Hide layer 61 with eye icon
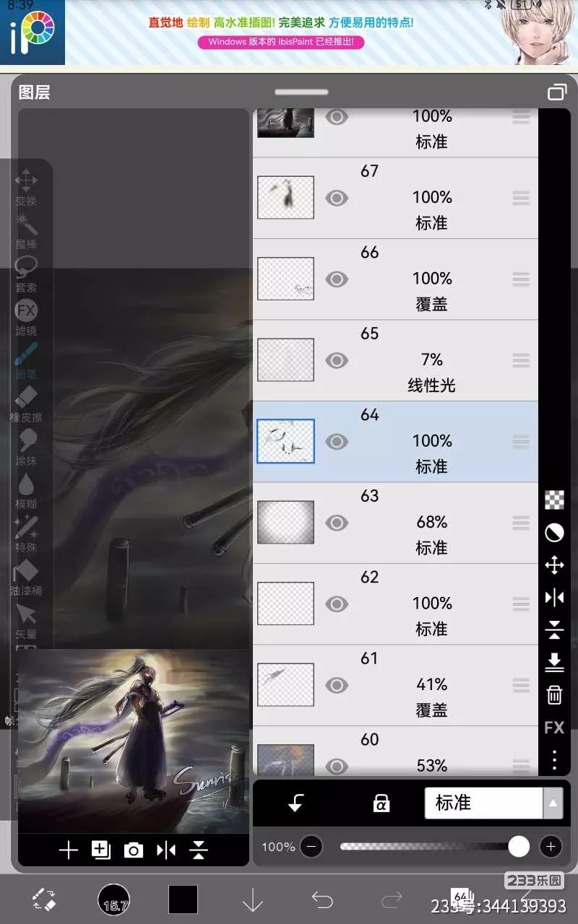This screenshot has height=924, width=578. tap(337, 685)
